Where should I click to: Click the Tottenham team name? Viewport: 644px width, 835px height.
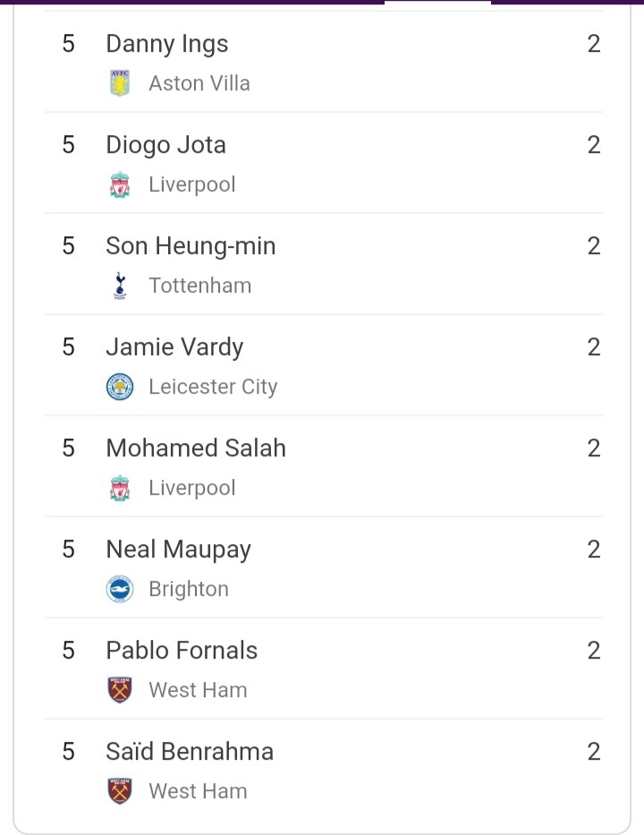[199, 286]
